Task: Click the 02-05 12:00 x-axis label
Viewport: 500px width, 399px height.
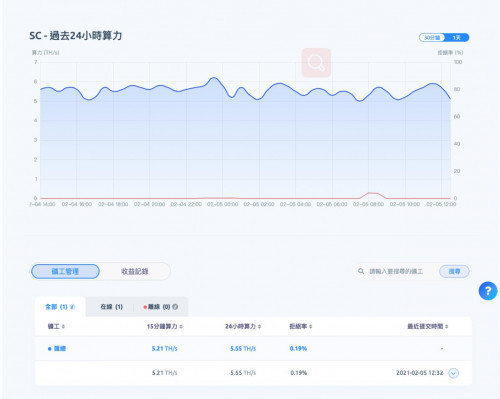Action: 441,204
